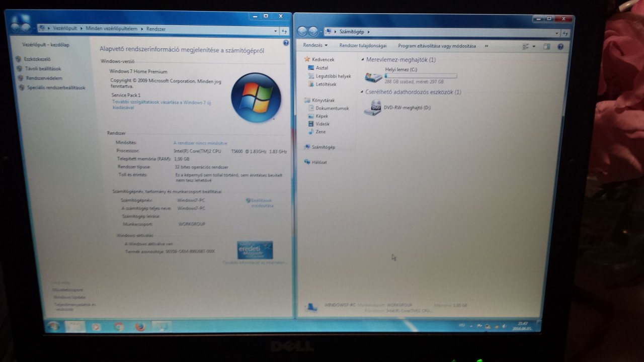Screen dimensions: 644x362
Task: Open Távoli beállítások link
Action: (43, 69)
